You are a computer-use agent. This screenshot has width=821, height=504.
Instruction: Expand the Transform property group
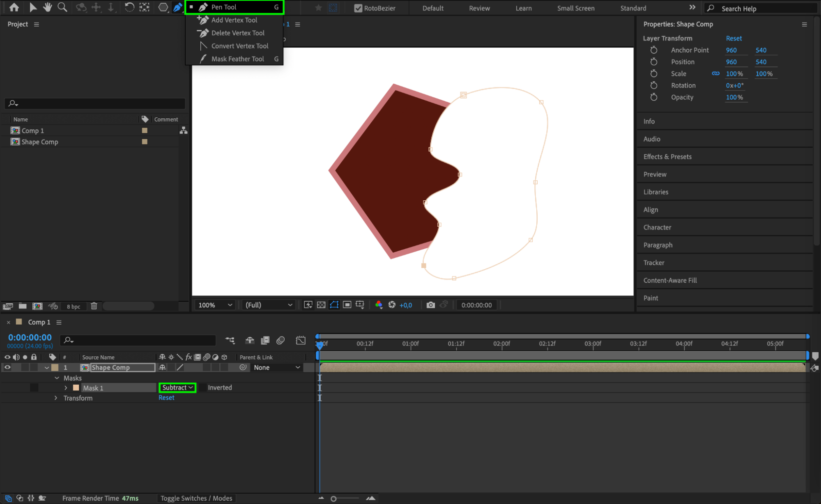tap(56, 398)
